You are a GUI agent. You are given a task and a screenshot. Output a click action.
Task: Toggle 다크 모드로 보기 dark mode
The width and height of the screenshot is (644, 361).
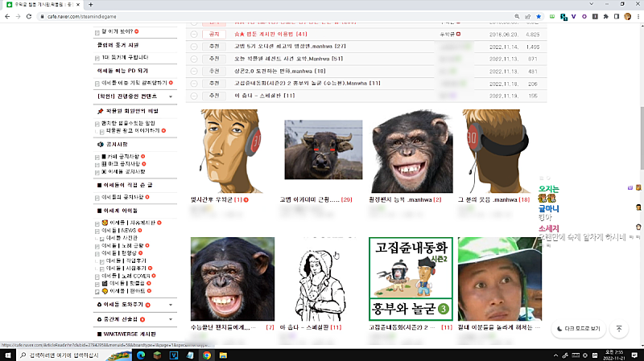577,328
